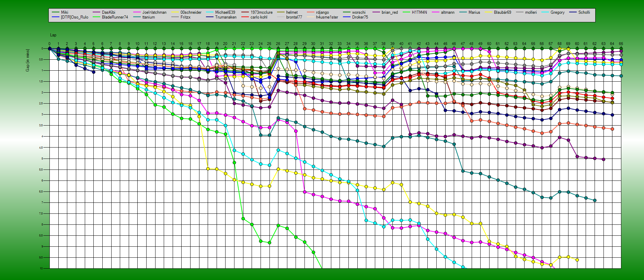Select altmann legend entry

[448, 12]
